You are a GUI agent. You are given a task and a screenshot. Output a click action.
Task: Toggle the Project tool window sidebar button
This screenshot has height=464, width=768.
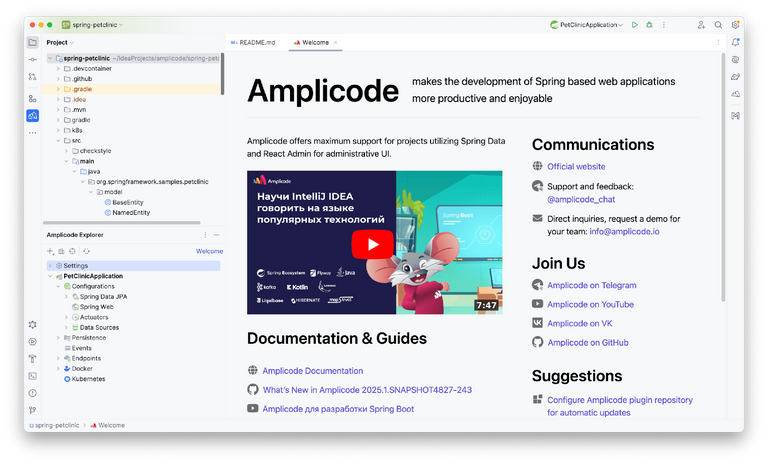32,42
